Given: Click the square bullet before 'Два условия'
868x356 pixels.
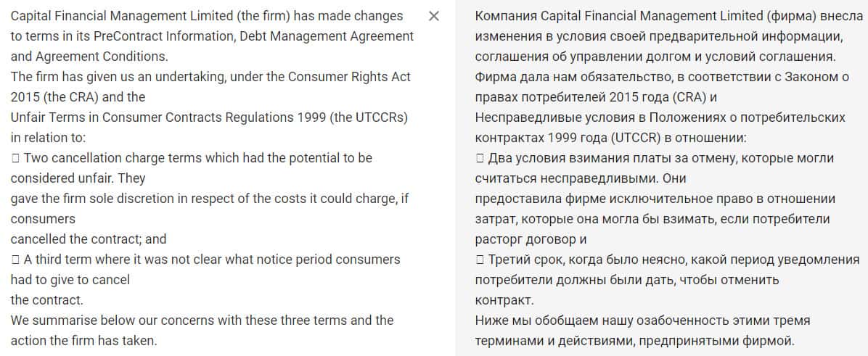Looking at the screenshot, I should (x=480, y=158).
